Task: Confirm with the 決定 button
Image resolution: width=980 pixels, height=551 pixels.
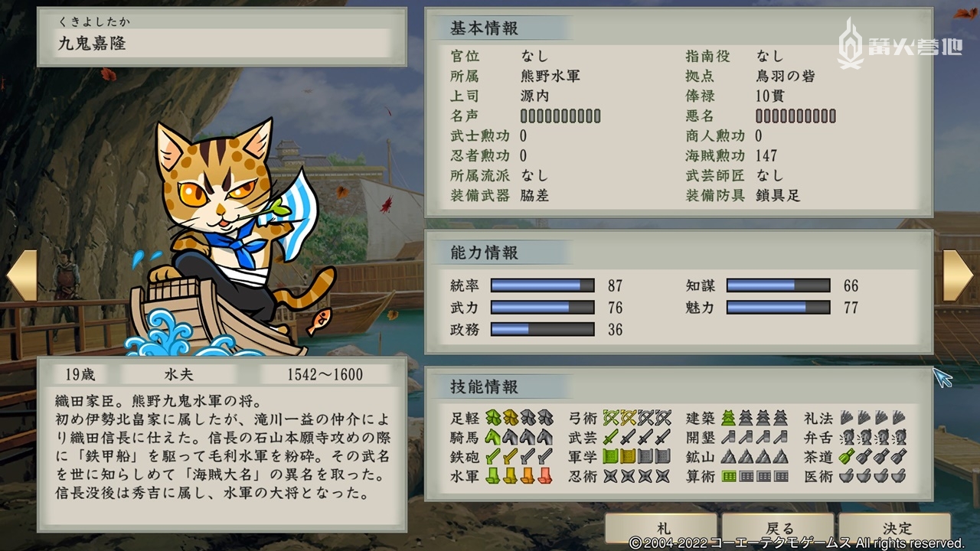Action: pos(895,528)
